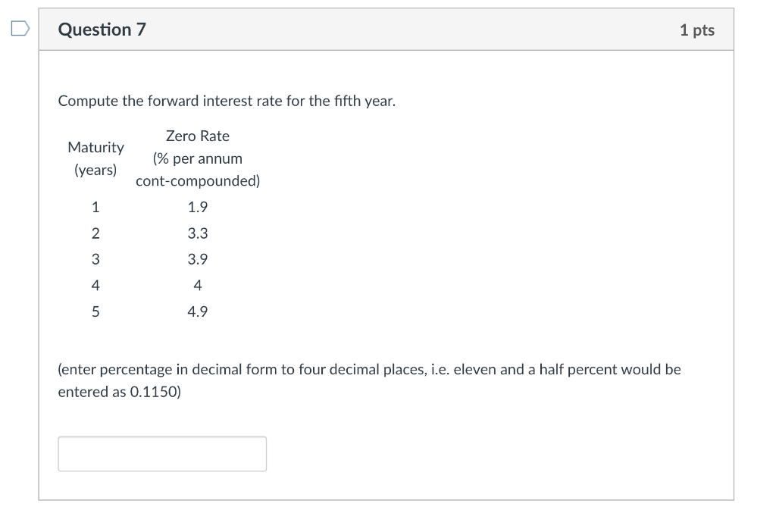Screen dimensions: 776x532
Task: Click the 3.3 zero rate value
Action: [197, 233]
